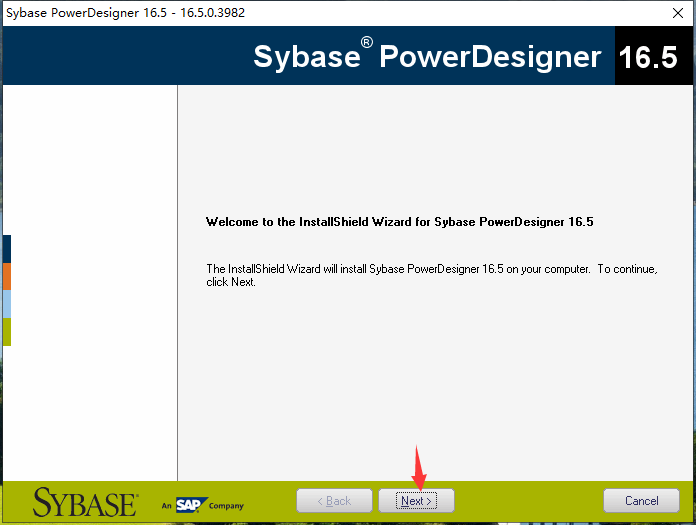Viewport: 696px width, 525px height.
Task: Select the dark blue color block
Action: (7, 249)
